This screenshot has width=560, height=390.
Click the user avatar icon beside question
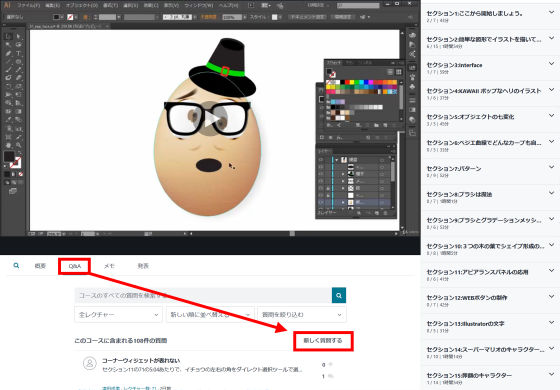[90, 363]
